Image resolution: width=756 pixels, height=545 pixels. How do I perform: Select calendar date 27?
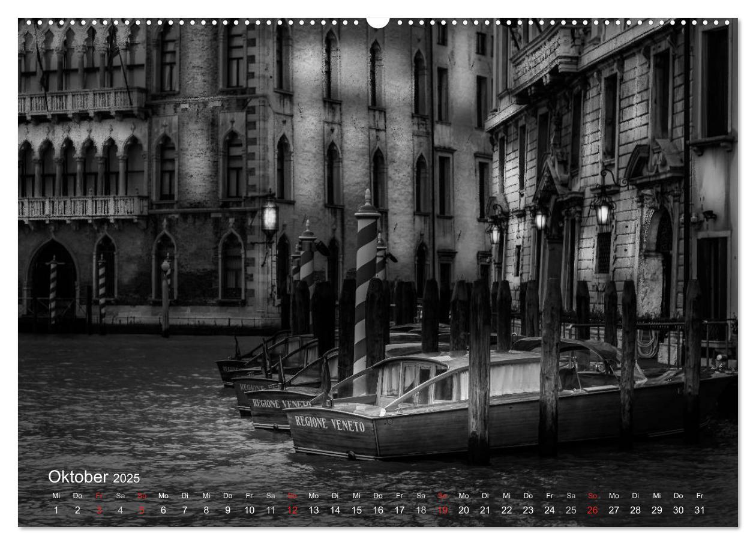[x=614, y=510]
